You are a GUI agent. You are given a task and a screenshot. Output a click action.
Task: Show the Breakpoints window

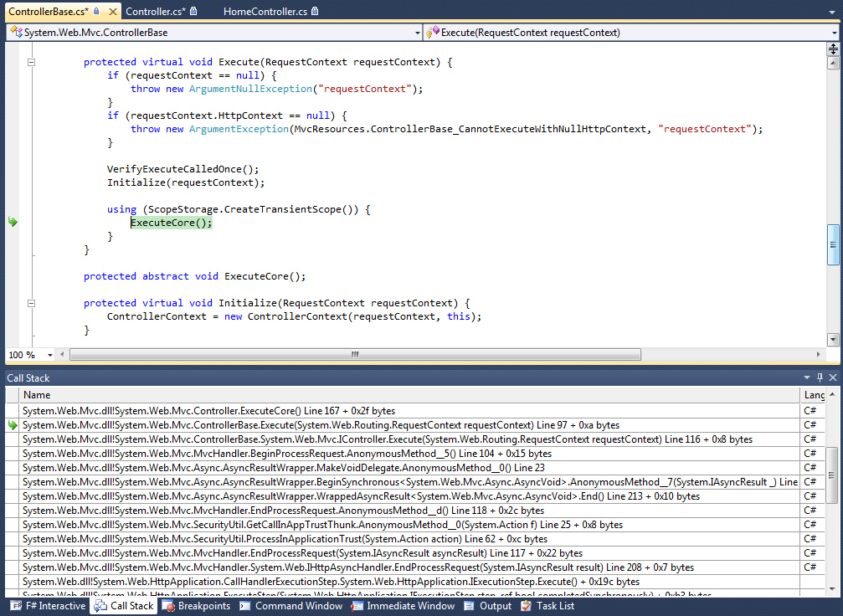[197, 606]
